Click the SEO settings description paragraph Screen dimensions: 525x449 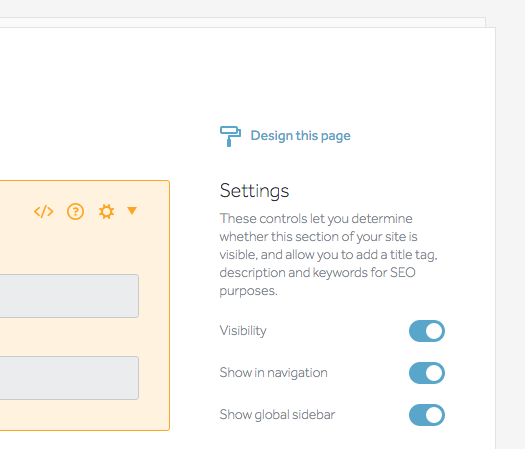pos(328,254)
